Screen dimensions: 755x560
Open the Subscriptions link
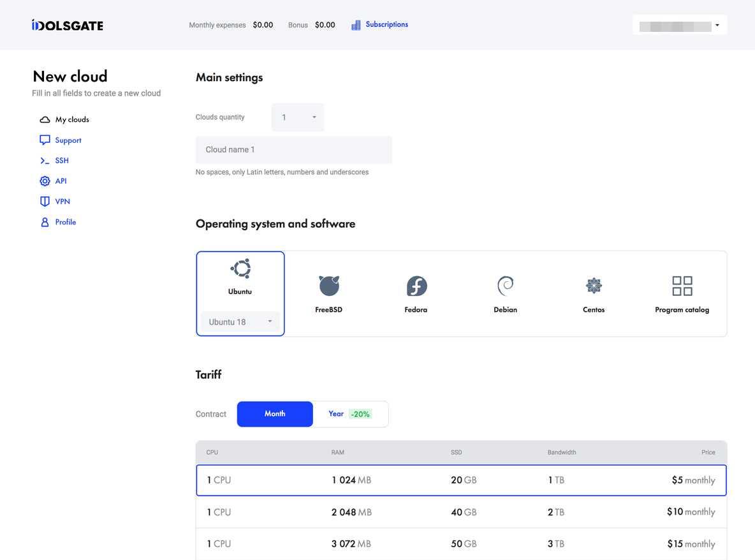(x=386, y=25)
